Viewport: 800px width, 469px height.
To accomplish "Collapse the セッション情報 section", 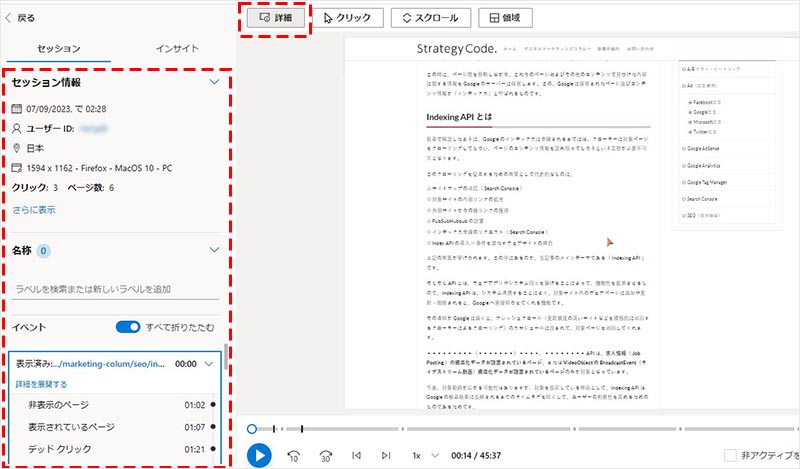I will (x=213, y=83).
